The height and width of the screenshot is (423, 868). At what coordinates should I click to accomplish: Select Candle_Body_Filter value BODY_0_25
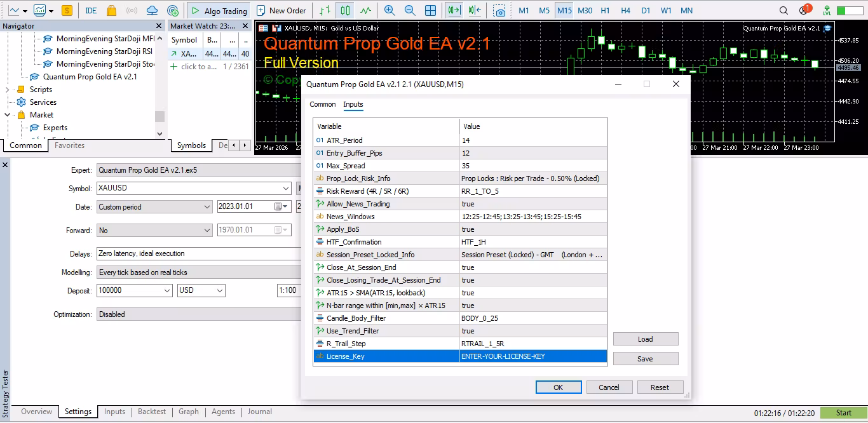533,318
